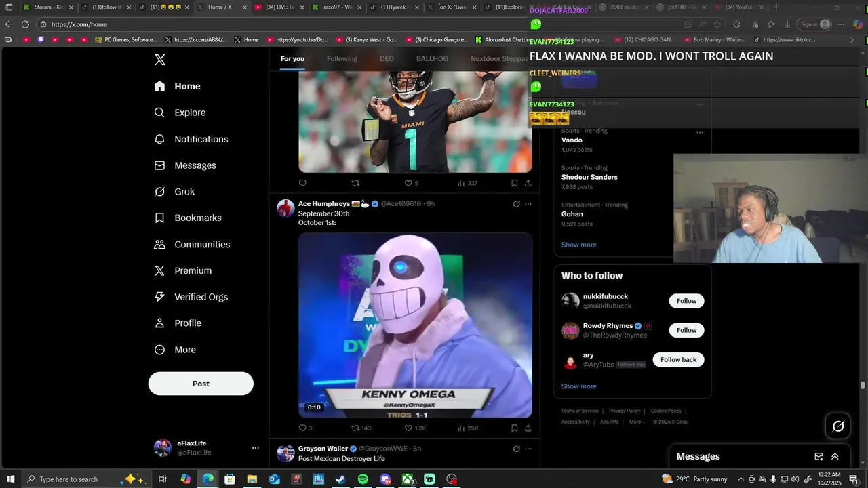This screenshot has width=868, height=488.
Task: Open Profile in the sidebar
Action: pyautogui.click(x=178, y=323)
